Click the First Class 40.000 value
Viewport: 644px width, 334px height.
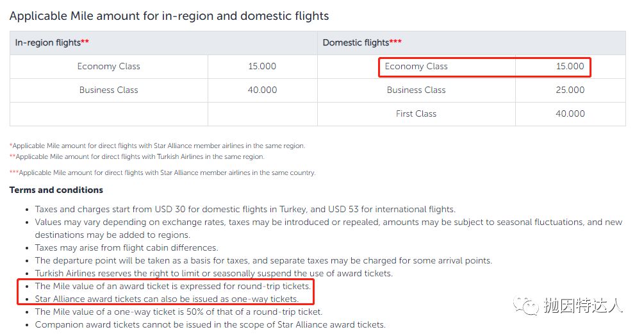570,114
